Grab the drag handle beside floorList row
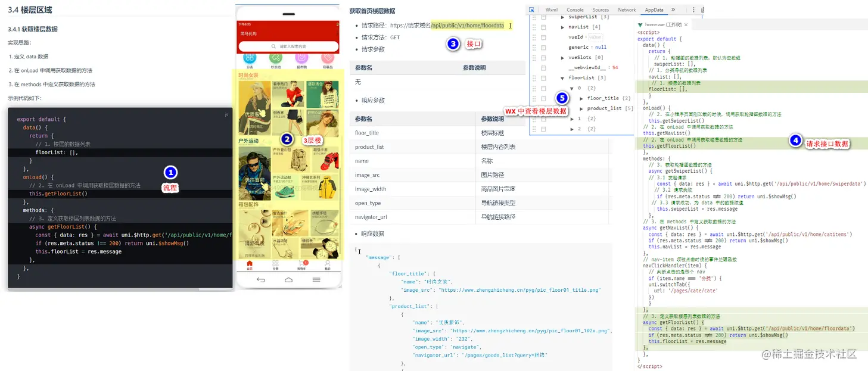The height and width of the screenshot is (371, 868). tap(534, 78)
